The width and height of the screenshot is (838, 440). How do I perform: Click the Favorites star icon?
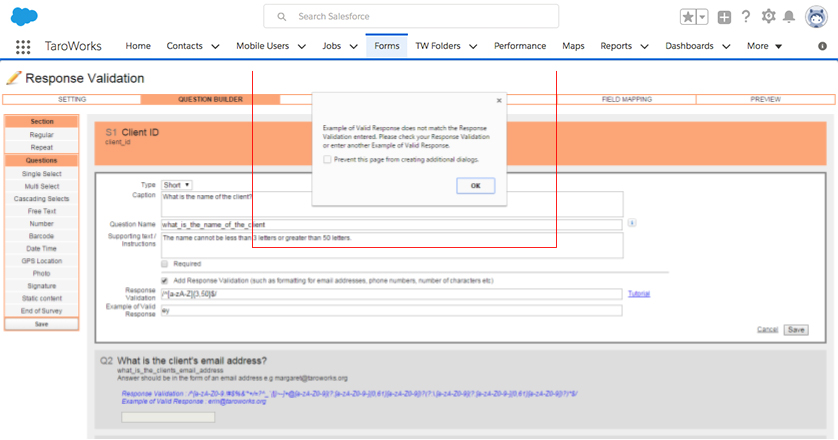coord(688,17)
